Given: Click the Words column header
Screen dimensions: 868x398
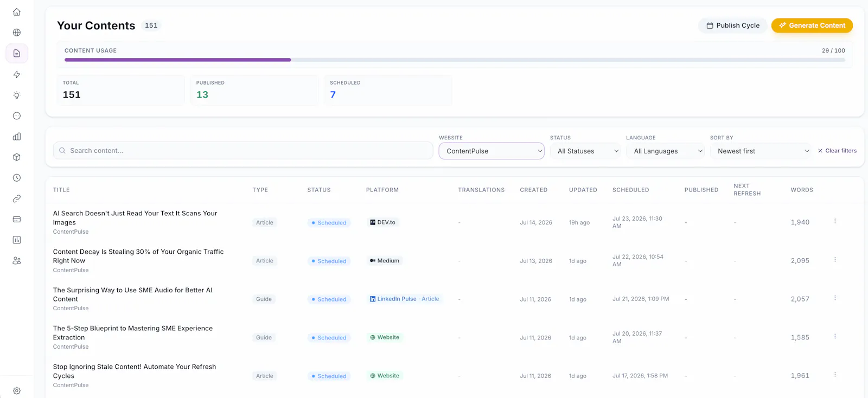Looking at the screenshot, I should point(802,190).
